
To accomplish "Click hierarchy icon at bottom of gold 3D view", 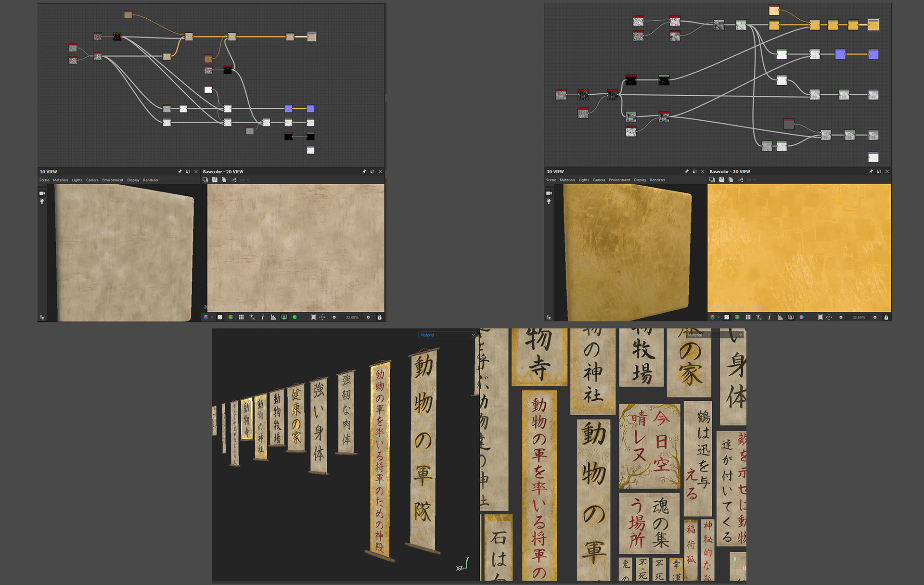I will (x=549, y=318).
